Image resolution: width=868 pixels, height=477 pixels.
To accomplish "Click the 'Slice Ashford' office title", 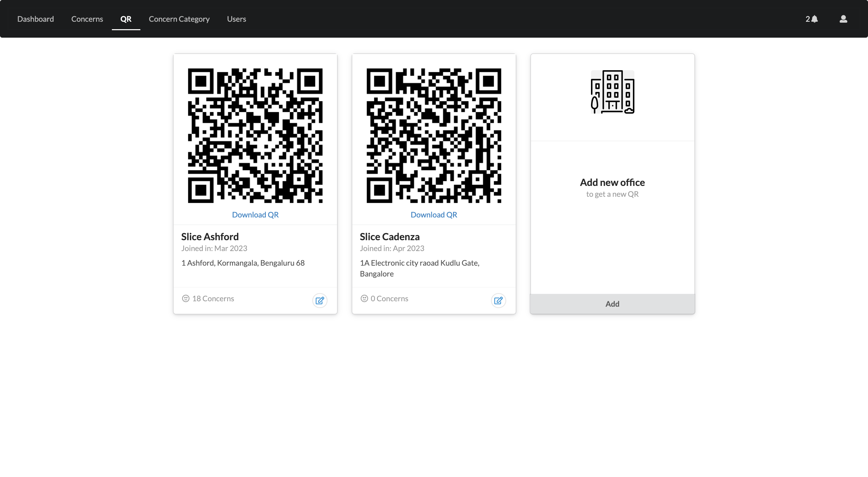I will click(x=210, y=236).
